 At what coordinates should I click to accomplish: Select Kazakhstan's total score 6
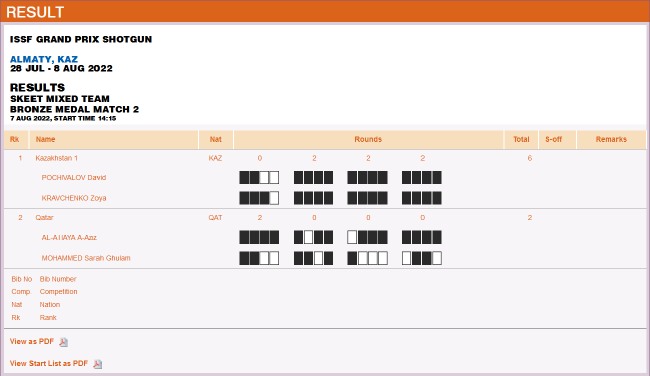click(530, 158)
